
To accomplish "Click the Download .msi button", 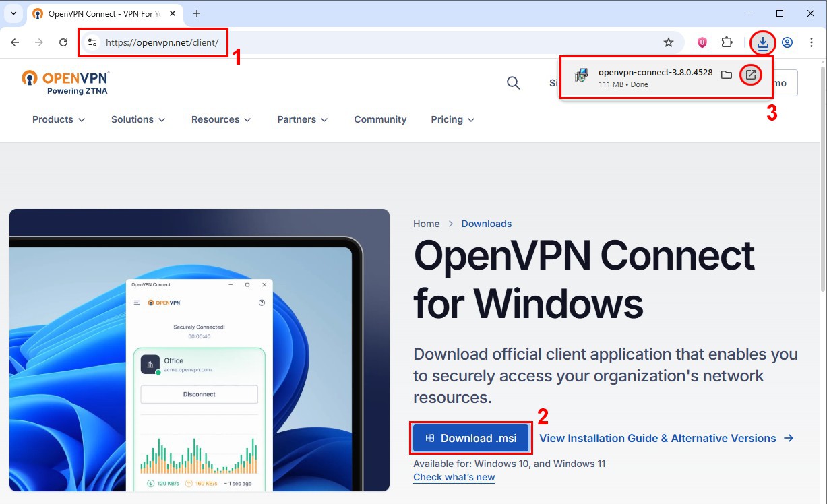I will (471, 438).
